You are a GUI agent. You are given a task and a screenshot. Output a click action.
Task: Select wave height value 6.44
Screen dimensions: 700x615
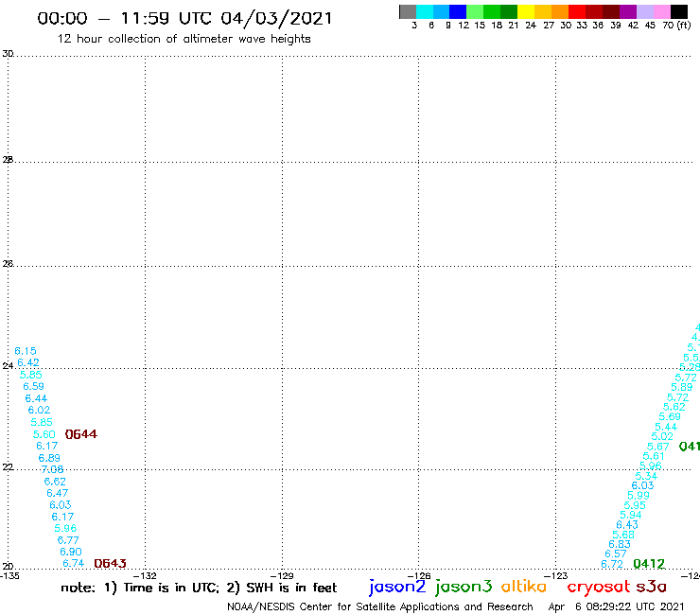pyautogui.click(x=36, y=398)
